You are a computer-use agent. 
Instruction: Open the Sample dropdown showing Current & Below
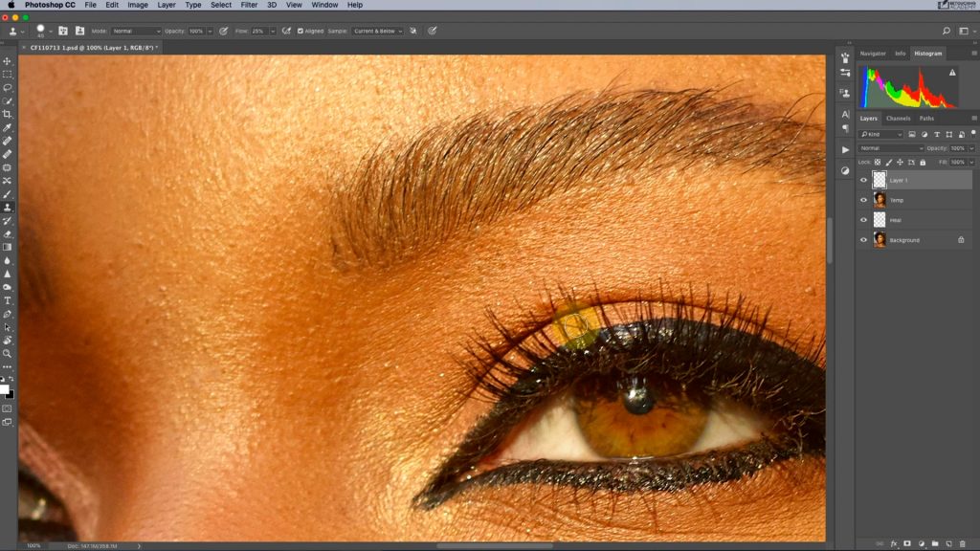(x=380, y=30)
